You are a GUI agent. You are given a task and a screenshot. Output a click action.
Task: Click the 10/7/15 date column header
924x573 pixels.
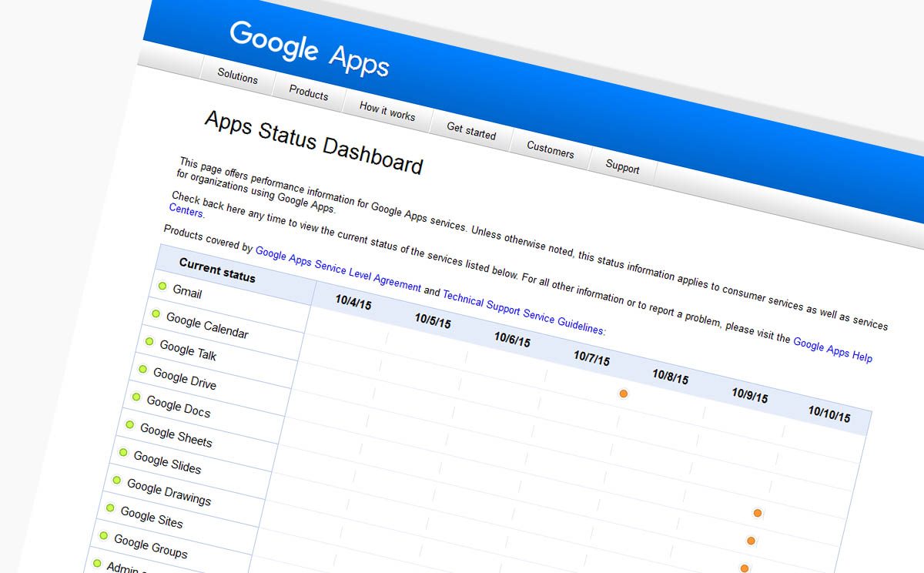click(x=591, y=357)
